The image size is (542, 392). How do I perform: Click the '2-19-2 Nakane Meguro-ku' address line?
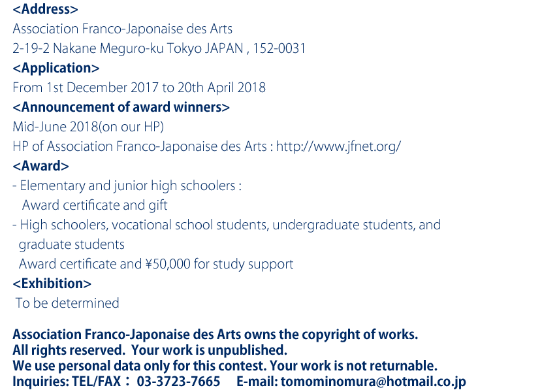pyautogui.click(x=159, y=48)
